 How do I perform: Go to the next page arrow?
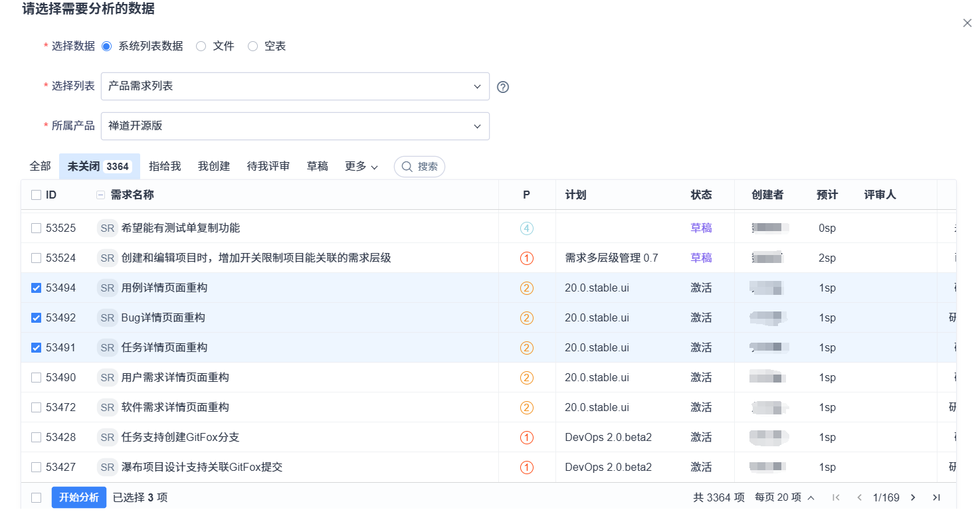[x=913, y=497]
